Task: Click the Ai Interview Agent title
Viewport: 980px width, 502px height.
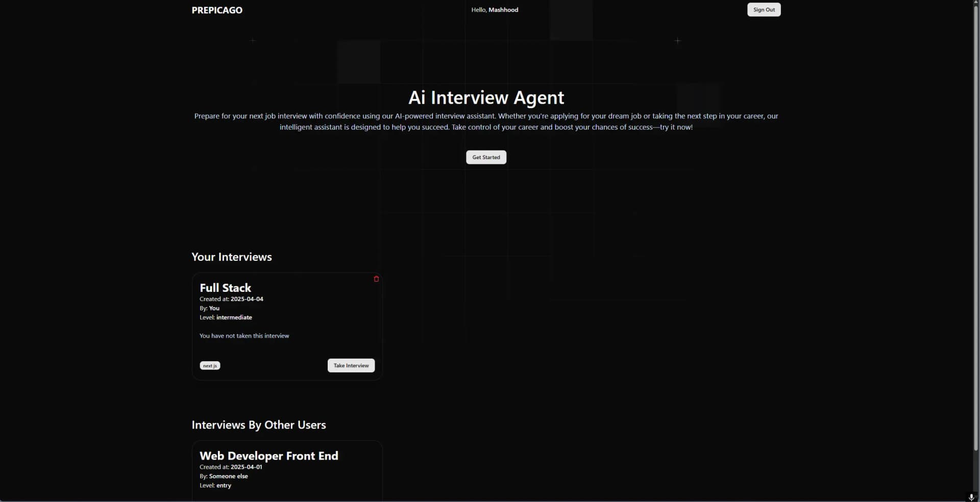Action: pos(486,97)
